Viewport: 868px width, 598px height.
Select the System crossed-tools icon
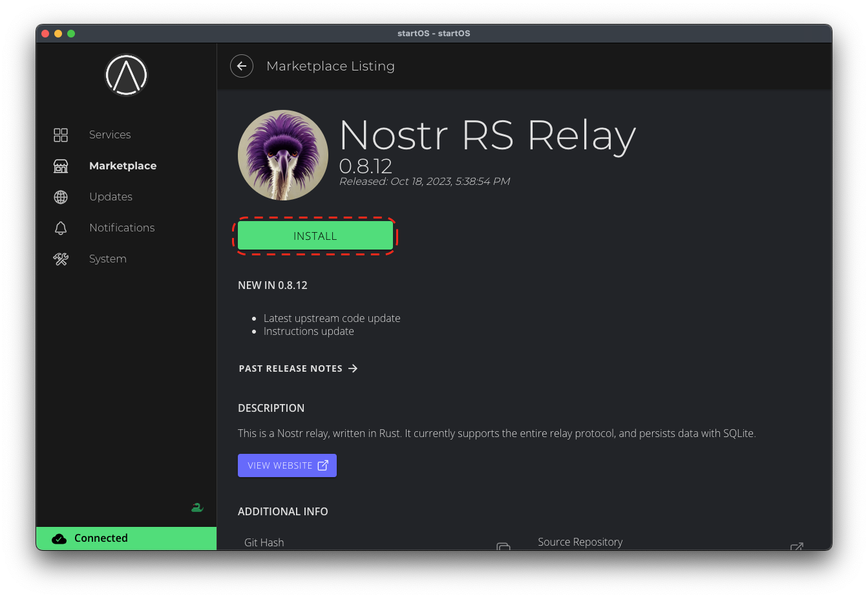tap(60, 259)
